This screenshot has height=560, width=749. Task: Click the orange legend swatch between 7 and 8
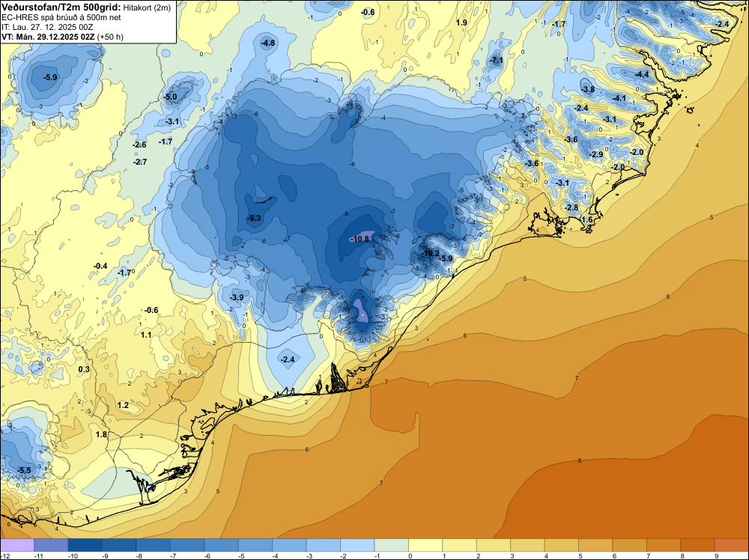664,545
